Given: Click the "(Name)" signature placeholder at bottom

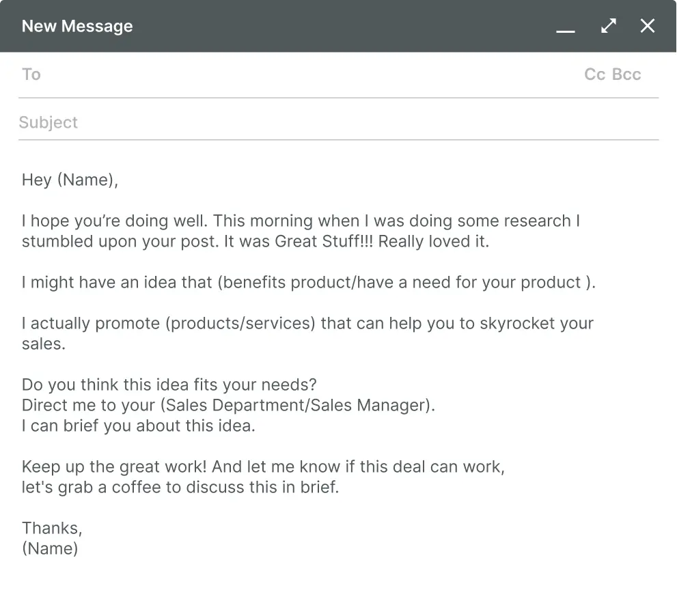Looking at the screenshot, I should [x=50, y=548].
